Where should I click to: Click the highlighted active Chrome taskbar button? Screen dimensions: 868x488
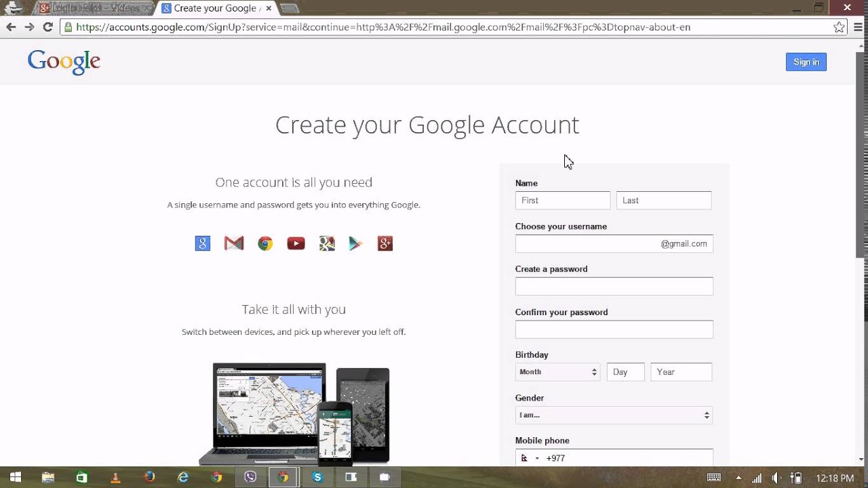(283, 477)
